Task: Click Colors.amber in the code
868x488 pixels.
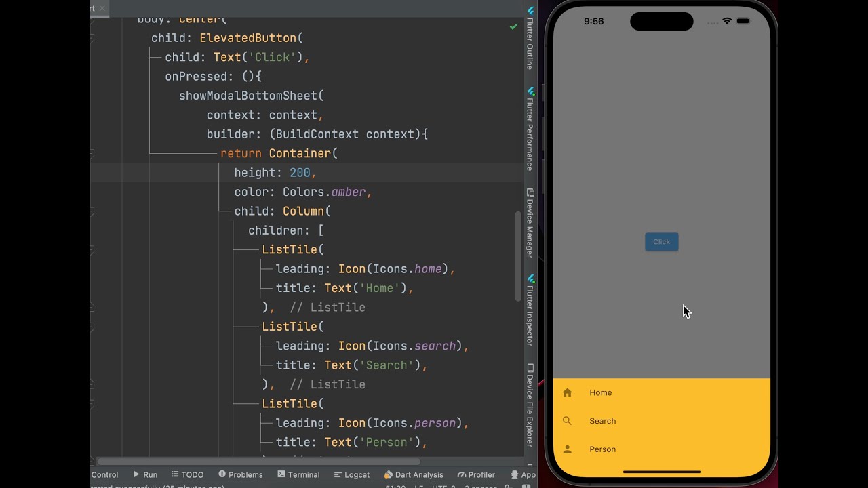Action: click(324, 192)
